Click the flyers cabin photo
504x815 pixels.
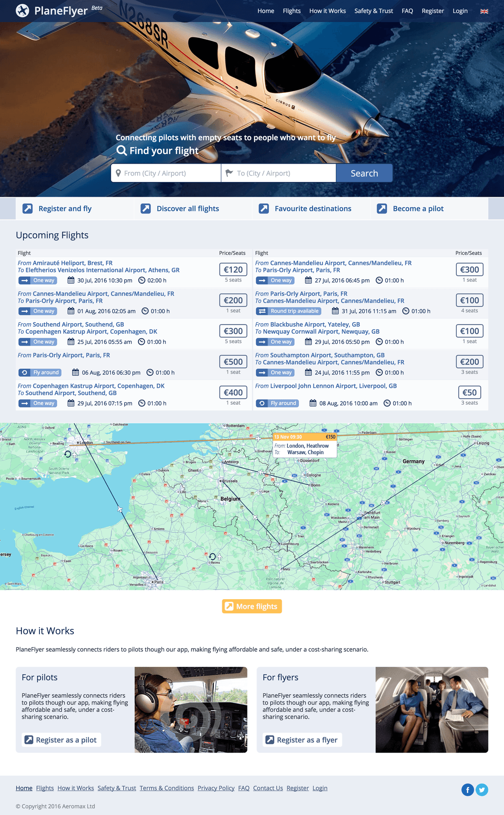[432, 710]
